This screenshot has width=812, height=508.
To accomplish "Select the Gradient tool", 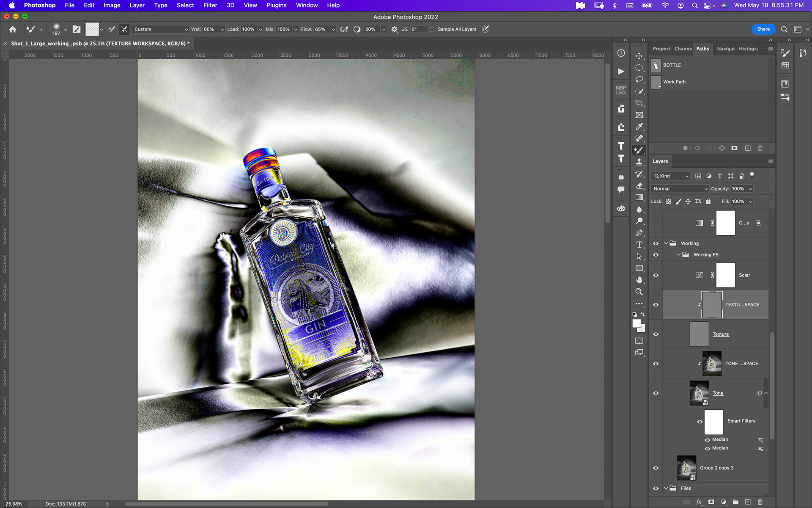I will point(639,197).
